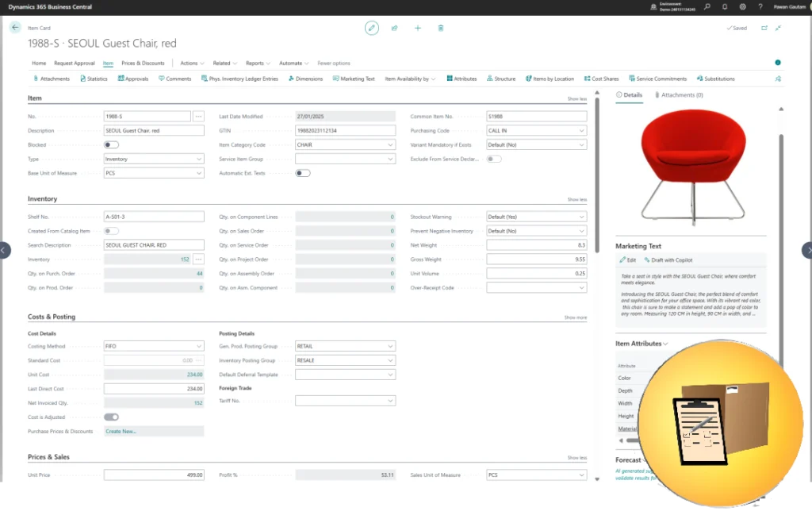Open Structure action
The height and width of the screenshot is (515, 812).
(501, 79)
